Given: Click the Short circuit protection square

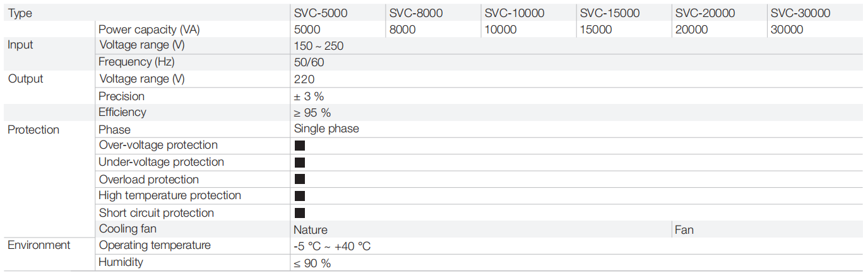Looking at the screenshot, I should (x=300, y=213).
